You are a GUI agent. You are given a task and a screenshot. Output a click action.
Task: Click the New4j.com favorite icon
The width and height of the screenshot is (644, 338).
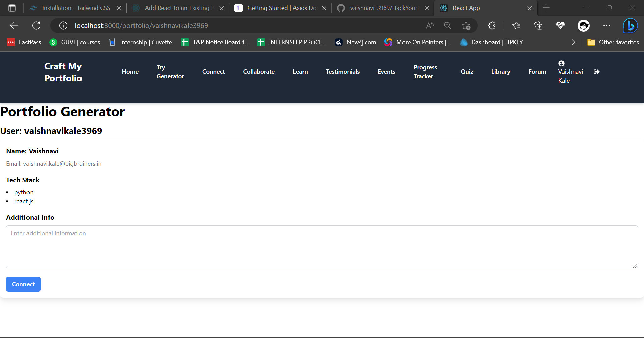click(339, 42)
